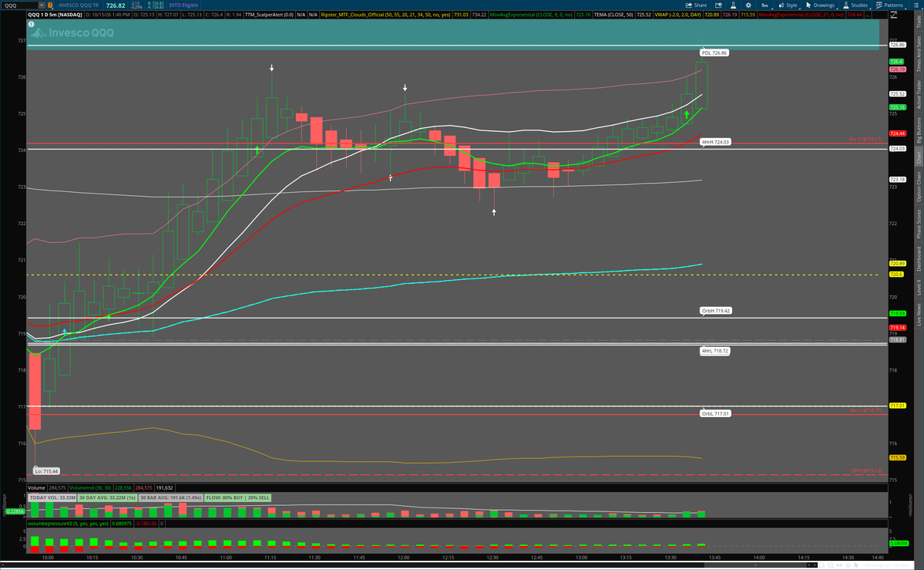Click the 726.86 price axis label
The image size is (924, 570).
[898, 45]
